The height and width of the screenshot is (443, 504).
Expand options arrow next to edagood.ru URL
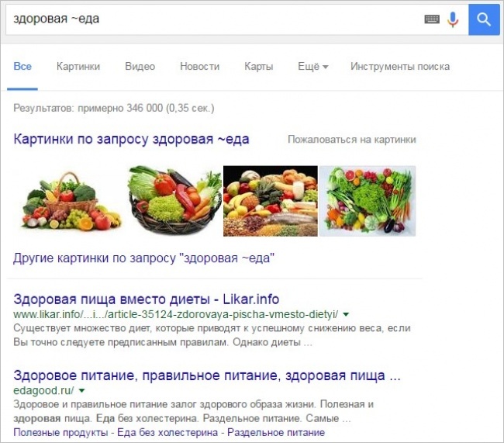(x=81, y=390)
